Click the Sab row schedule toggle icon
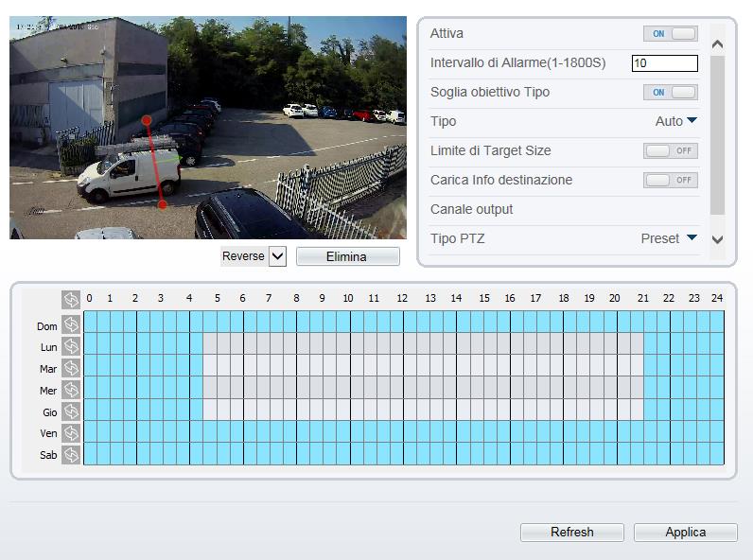 [x=71, y=454]
